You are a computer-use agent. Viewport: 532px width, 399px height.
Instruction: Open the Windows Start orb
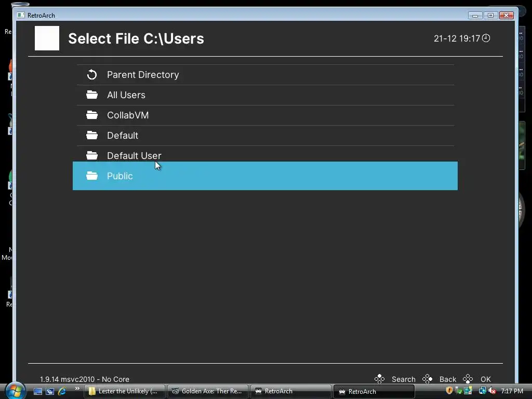[x=15, y=391]
